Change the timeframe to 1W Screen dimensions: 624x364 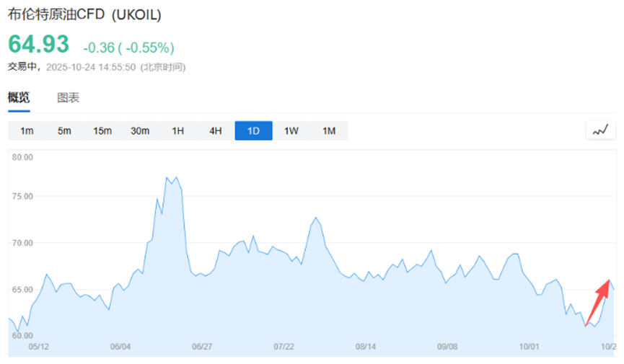coord(291,130)
